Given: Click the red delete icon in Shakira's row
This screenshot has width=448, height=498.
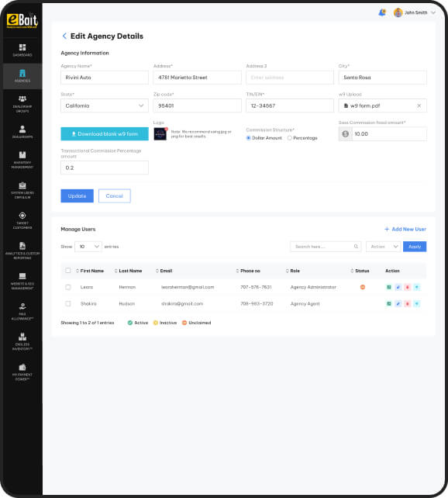Looking at the screenshot, I should tap(408, 303).
